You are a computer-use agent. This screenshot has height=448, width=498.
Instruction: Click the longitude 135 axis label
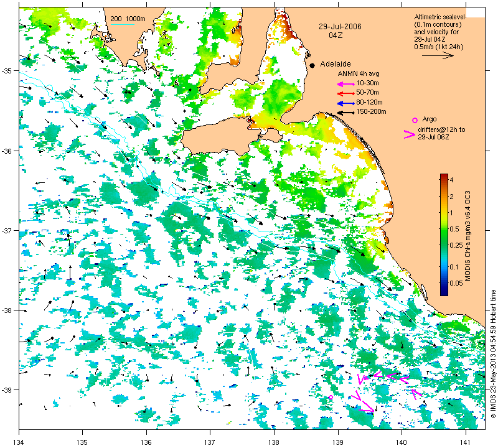(x=83, y=442)
